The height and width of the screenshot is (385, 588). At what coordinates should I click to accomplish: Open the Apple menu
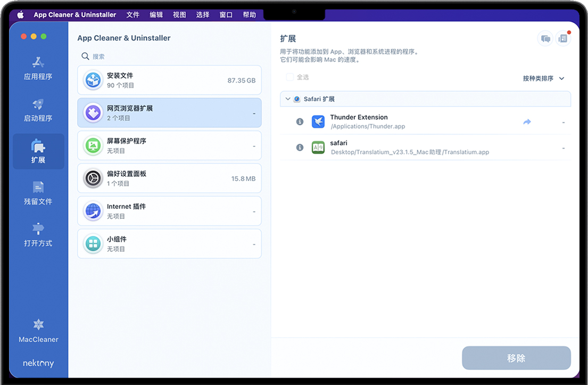click(21, 15)
